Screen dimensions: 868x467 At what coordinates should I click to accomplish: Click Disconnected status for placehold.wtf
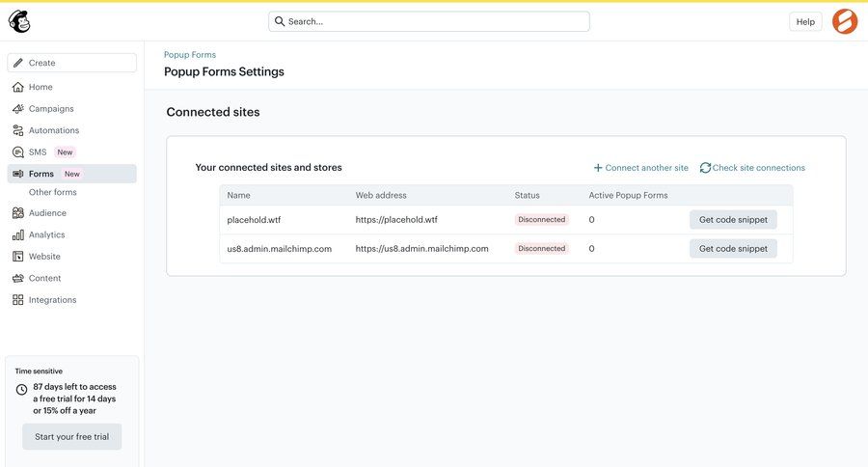[541, 219]
